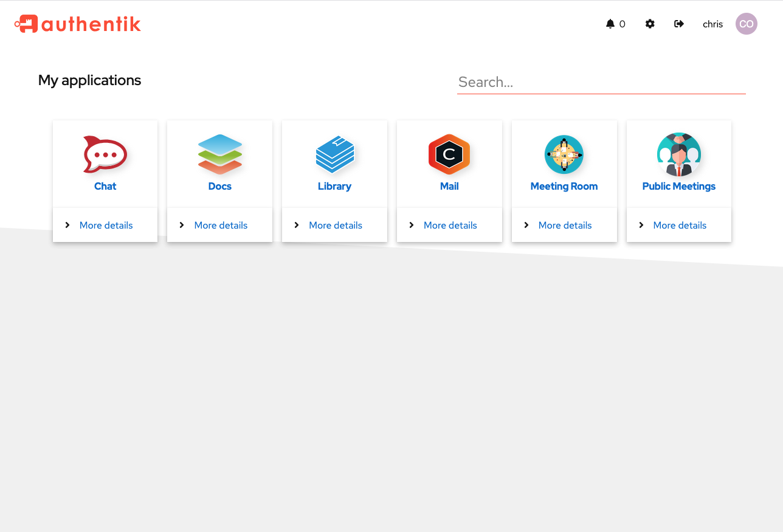Expand More details under Library

335,225
